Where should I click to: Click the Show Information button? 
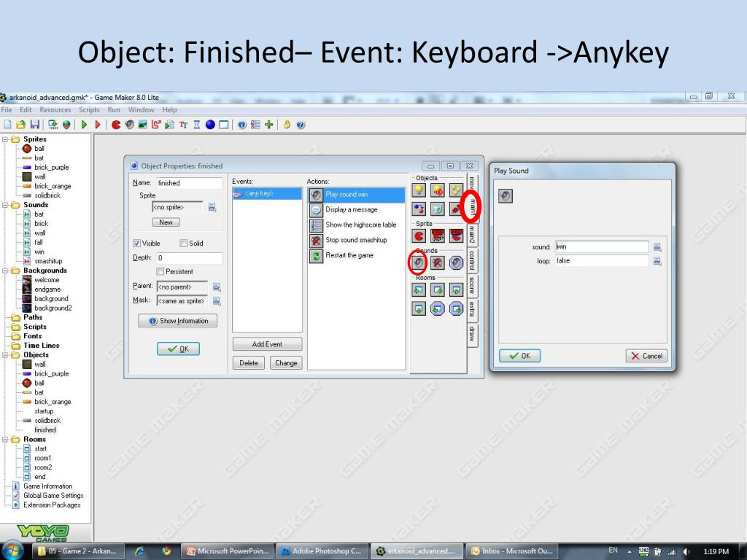(x=178, y=321)
